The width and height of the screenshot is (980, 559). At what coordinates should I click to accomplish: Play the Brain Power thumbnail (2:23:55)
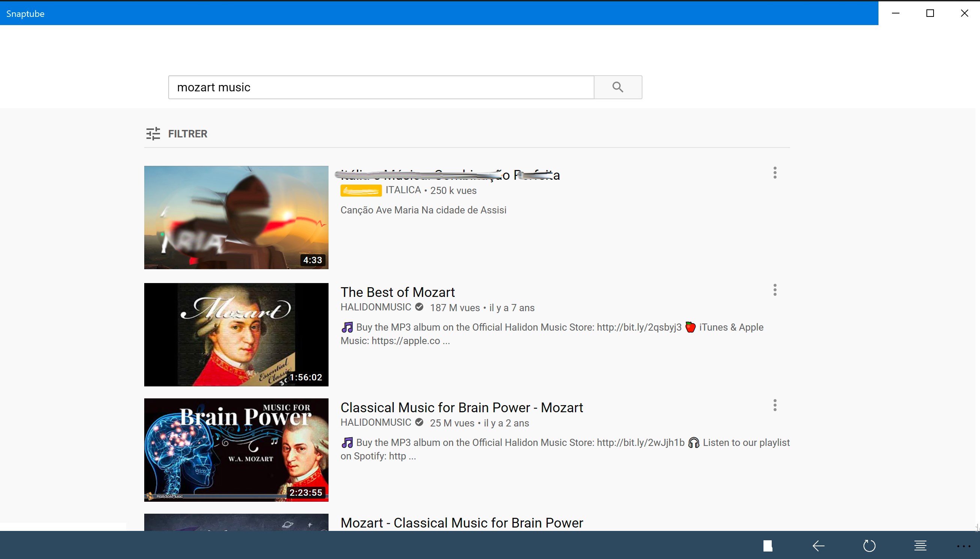click(236, 450)
